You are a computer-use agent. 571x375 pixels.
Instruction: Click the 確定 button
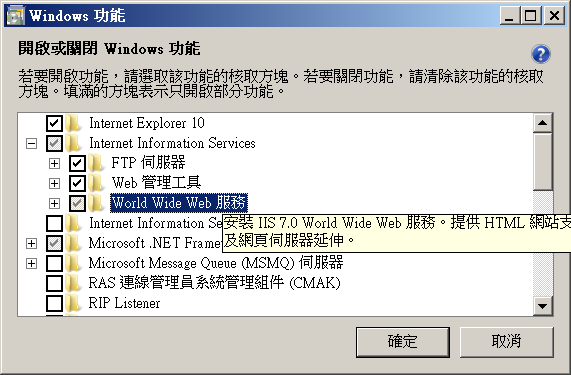[x=403, y=342]
